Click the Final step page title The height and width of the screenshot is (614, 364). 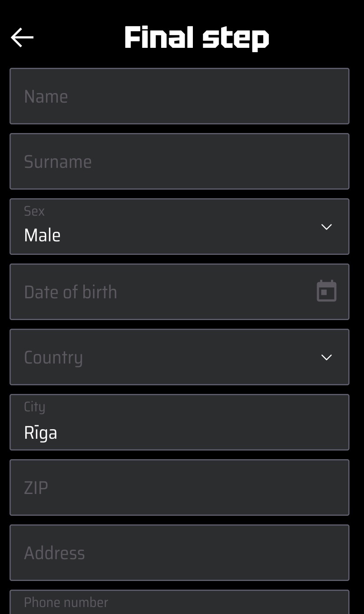point(197,37)
